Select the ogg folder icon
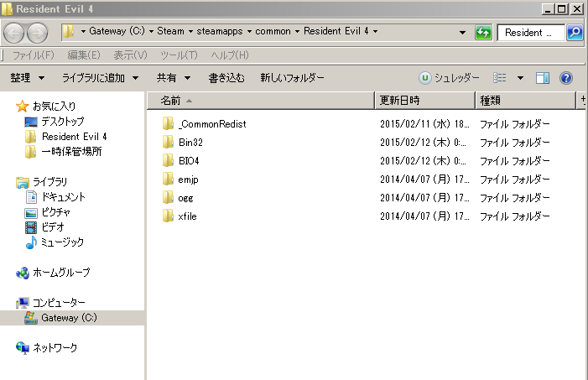Screen dimensions: 588x380 point(168,197)
